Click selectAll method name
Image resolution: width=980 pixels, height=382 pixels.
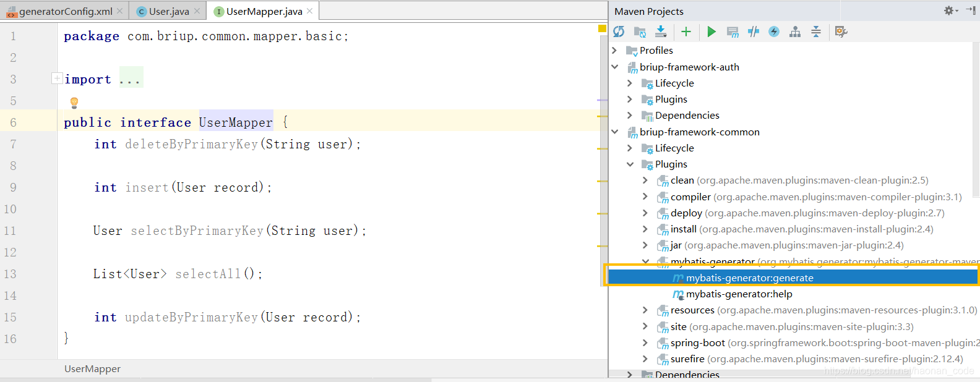click(x=208, y=274)
